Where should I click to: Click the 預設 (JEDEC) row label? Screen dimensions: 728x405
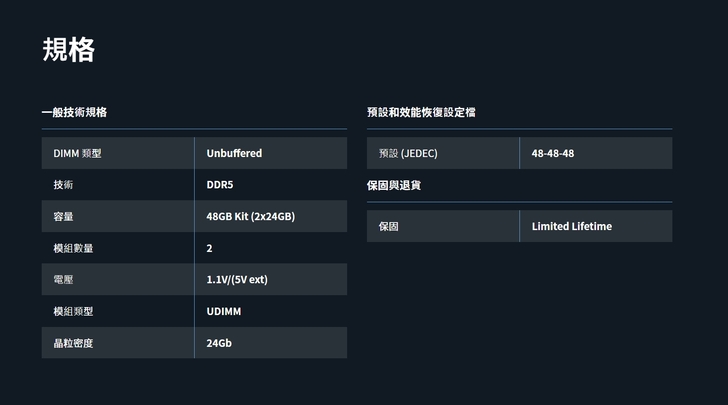point(408,153)
